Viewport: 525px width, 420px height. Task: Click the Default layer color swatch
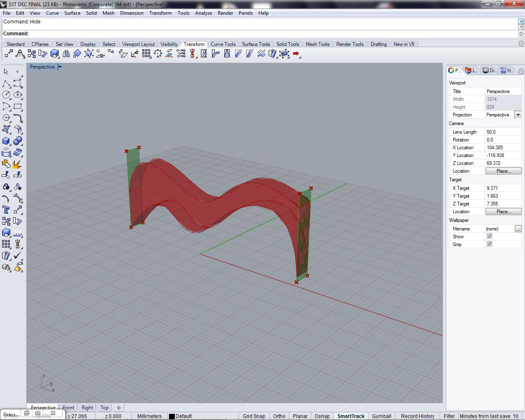point(172,416)
